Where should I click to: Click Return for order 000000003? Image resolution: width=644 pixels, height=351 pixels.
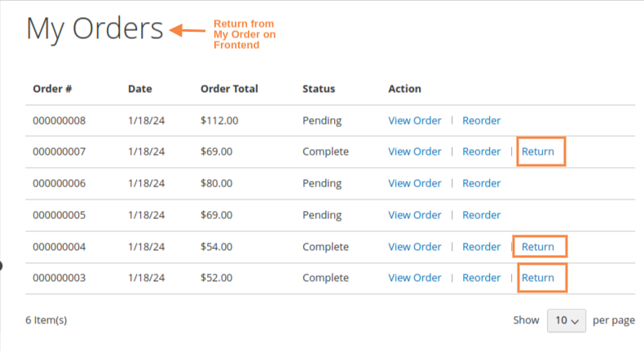538,278
